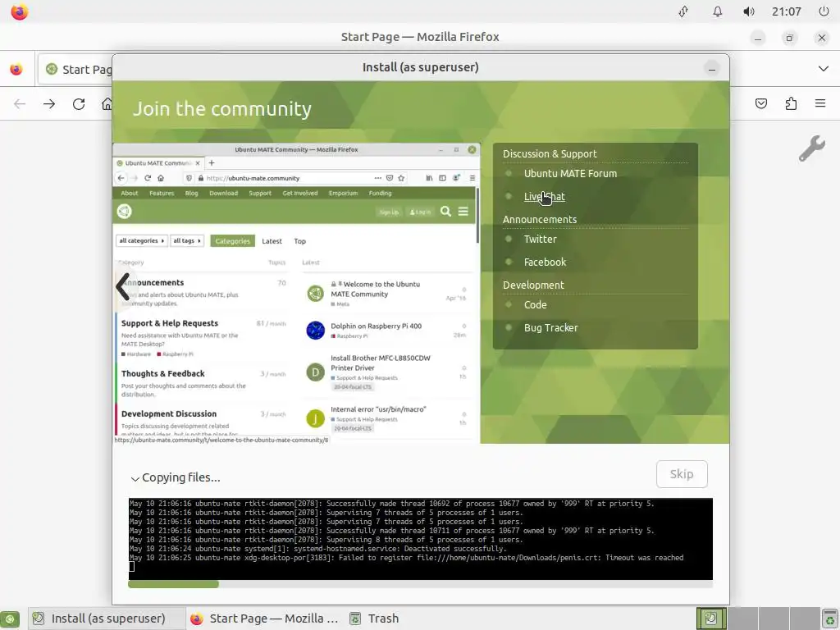Select the Start Page tab in Firefox
840x630 pixels.
75,69
